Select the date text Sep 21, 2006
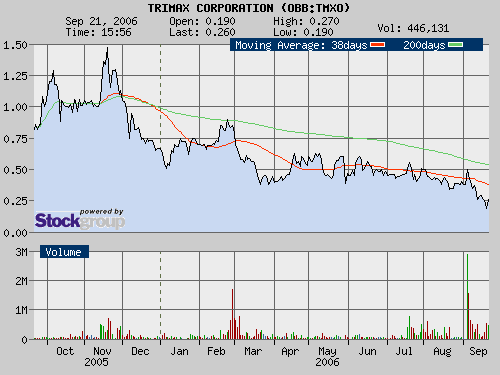Image resolution: width=500 pixels, height=375 pixels. [x=101, y=21]
